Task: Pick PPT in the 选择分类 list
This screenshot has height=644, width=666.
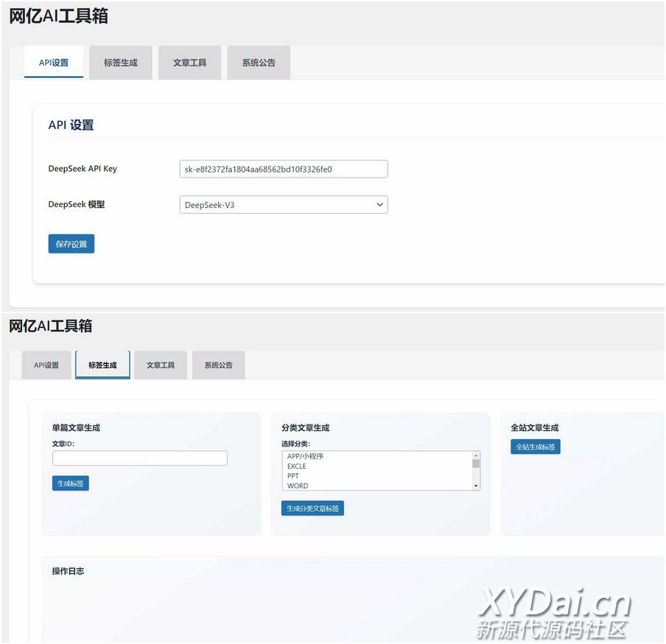Action: coord(293,476)
